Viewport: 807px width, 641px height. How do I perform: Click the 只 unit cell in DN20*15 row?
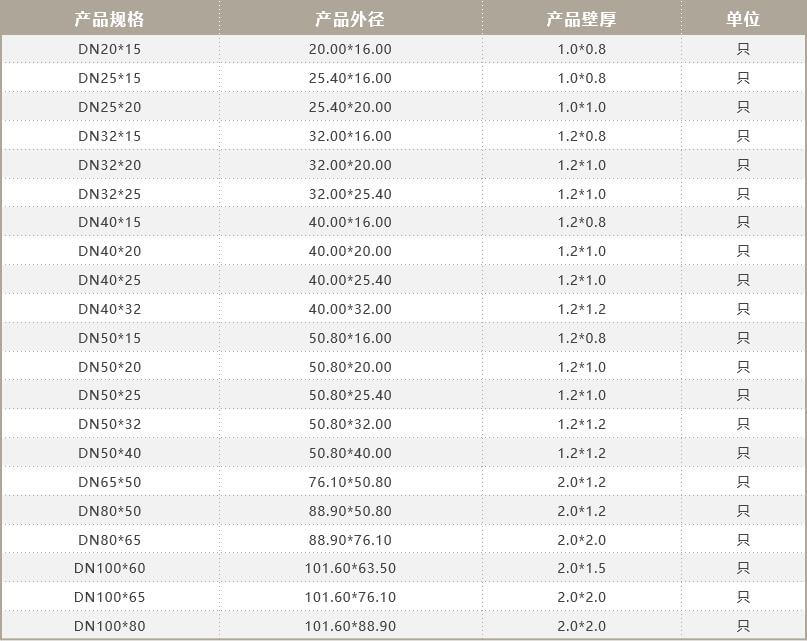coord(743,49)
